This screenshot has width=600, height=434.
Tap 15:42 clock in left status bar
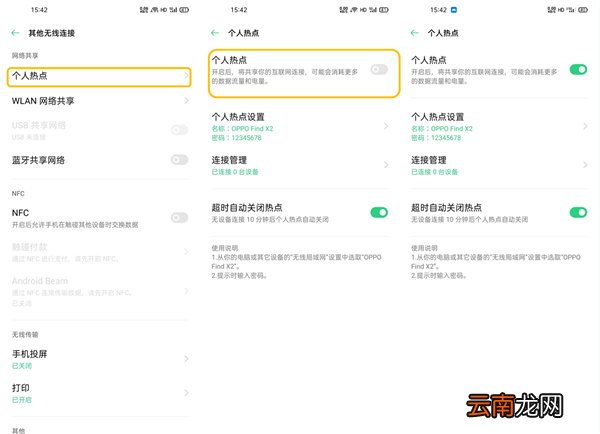[x=39, y=10]
